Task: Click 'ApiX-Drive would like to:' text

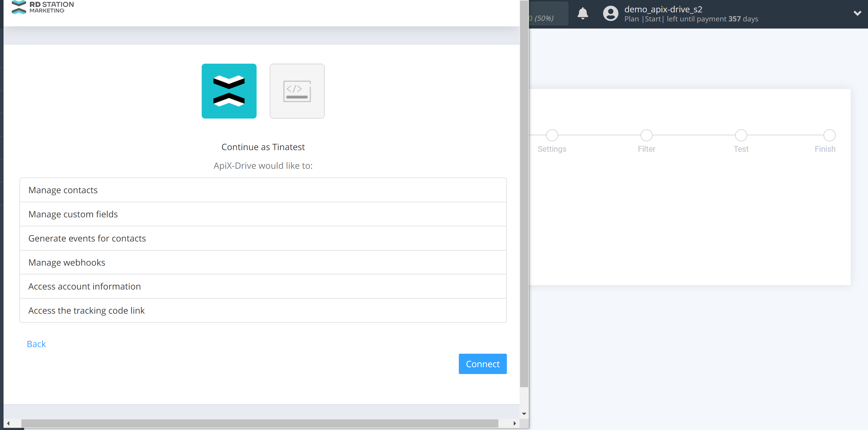Action: [x=263, y=165]
